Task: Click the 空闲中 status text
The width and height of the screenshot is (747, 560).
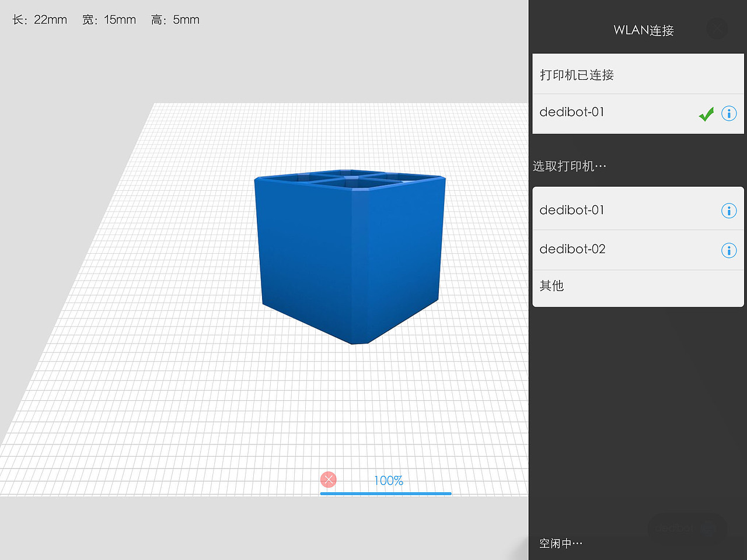Action: 561,543
